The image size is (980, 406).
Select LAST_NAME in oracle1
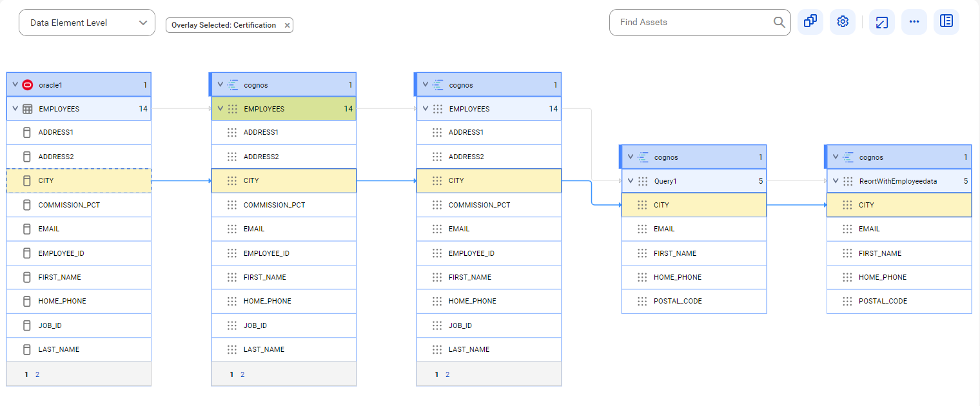pyautogui.click(x=79, y=349)
